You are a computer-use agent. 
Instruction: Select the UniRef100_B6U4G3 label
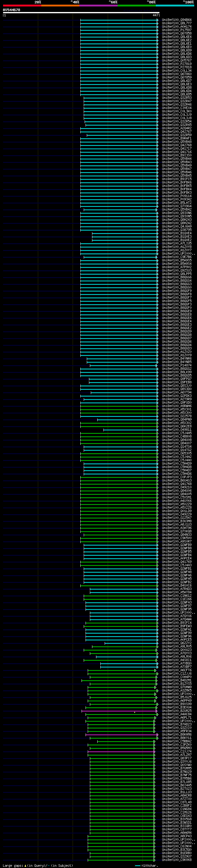[x=176, y=481]
